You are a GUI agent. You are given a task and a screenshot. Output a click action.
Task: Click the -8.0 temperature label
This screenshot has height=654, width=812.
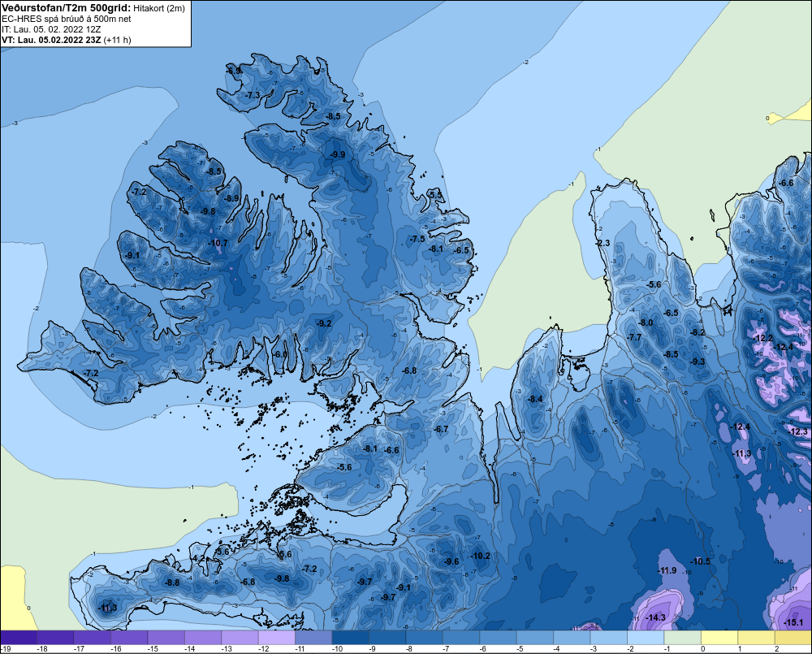tap(646, 323)
